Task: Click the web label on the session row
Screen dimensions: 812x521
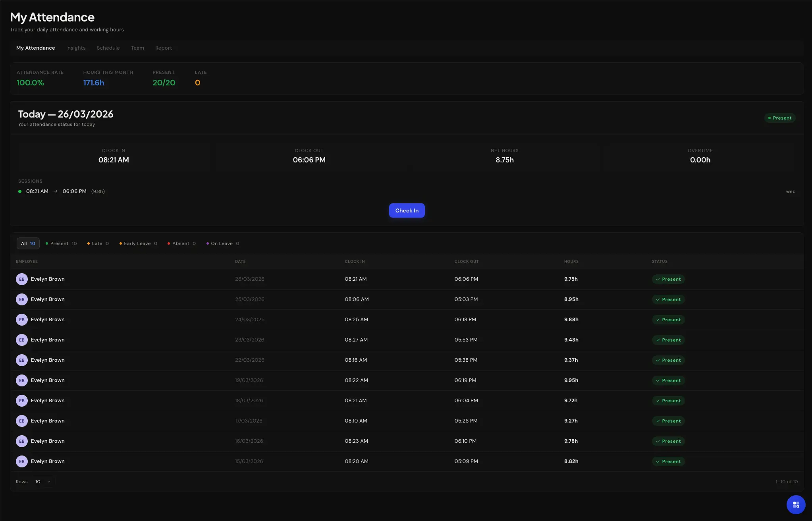Action: 791,191
